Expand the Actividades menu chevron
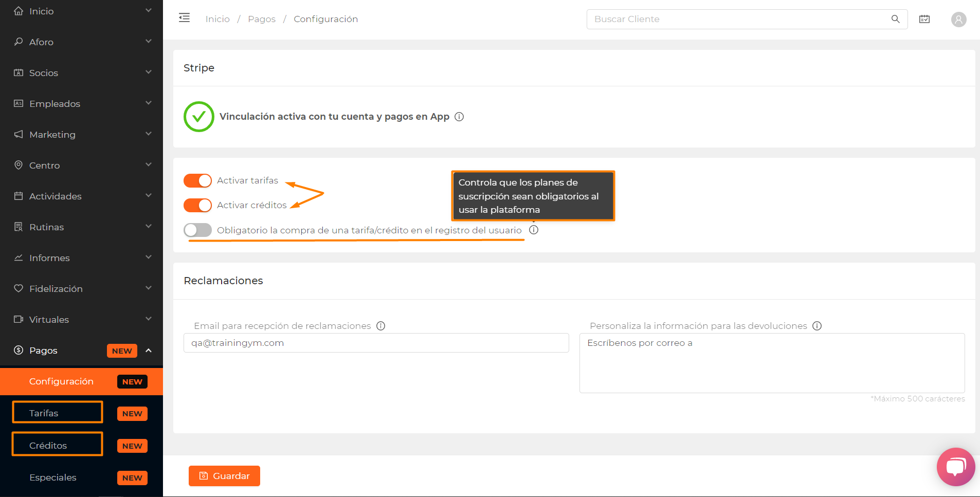Screen dimensions: 980x497 (x=149, y=195)
